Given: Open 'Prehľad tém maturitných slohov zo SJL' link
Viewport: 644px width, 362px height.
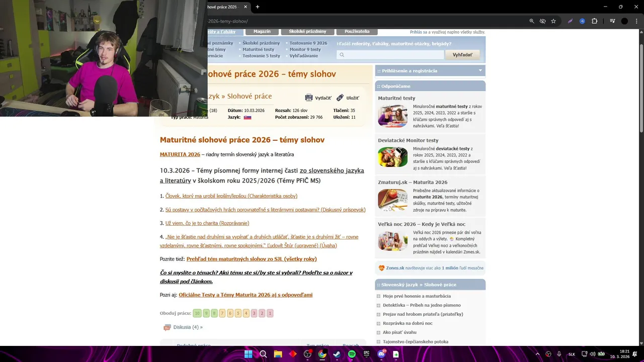Looking at the screenshot, I should pyautogui.click(x=252, y=259).
